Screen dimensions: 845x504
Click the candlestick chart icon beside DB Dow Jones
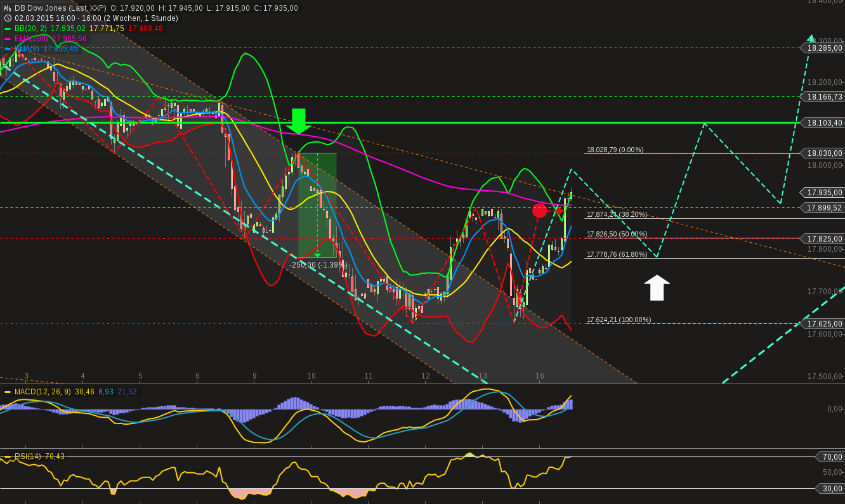[x=7, y=8]
